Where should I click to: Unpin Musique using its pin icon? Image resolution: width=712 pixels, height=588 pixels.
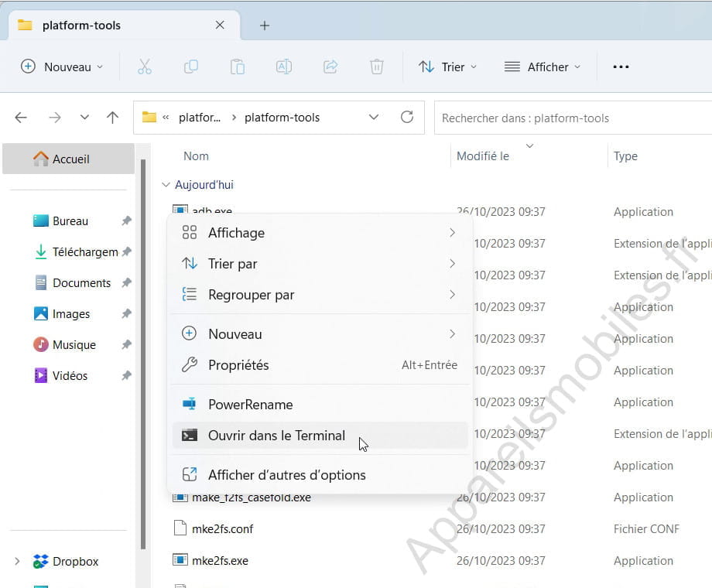(126, 344)
